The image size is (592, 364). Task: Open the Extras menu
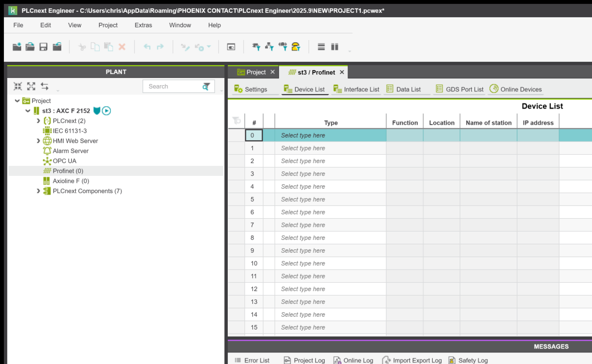click(143, 25)
